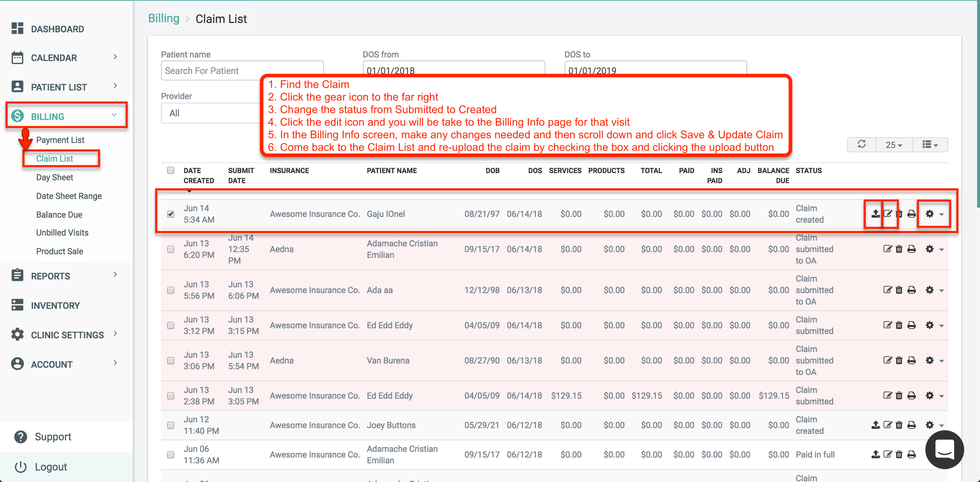The image size is (980, 482).
Task: Click the Billing breadcrumb link
Action: pos(163,18)
